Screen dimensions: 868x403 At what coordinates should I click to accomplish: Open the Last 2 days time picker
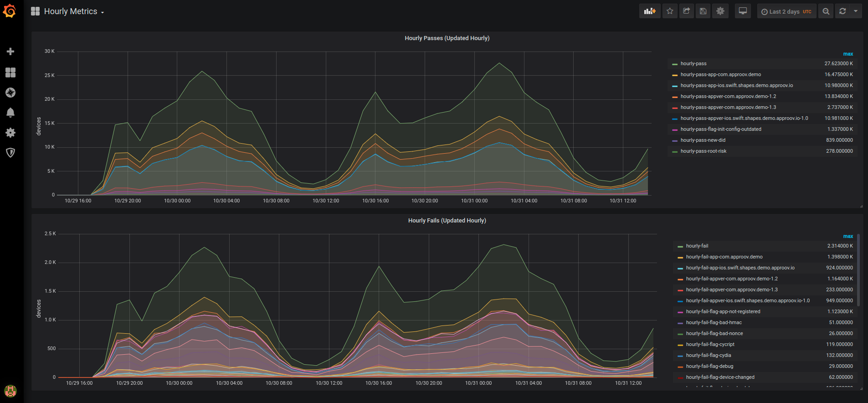pyautogui.click(x=786, y=11)
